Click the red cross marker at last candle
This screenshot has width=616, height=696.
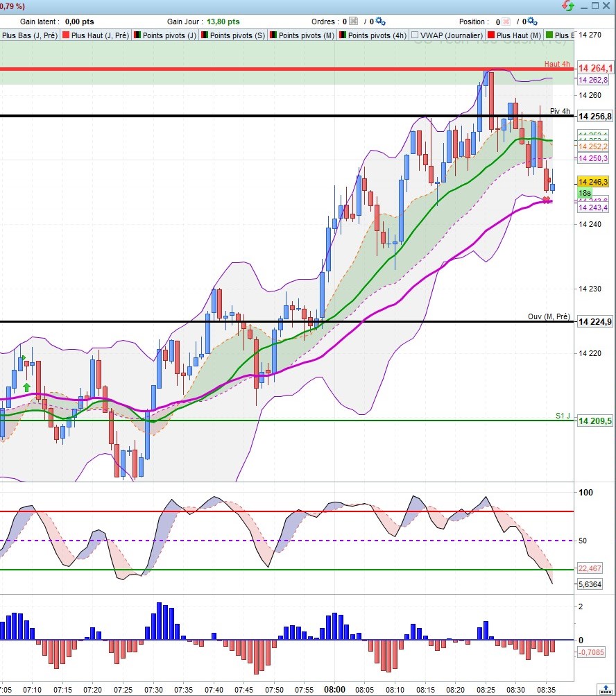click(547, 200)
